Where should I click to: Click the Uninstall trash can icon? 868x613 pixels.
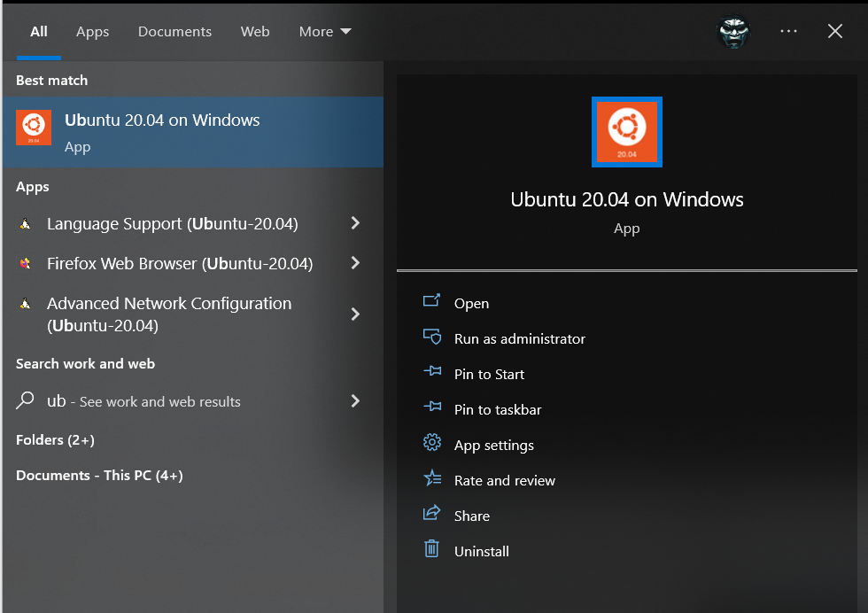click(x=431, y=550)
